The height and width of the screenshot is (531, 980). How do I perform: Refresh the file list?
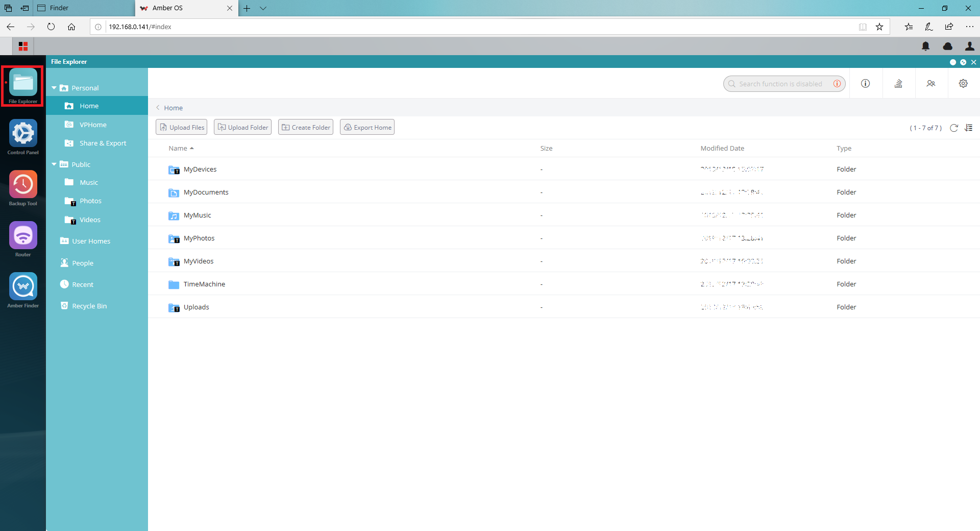tap(953, 128)
